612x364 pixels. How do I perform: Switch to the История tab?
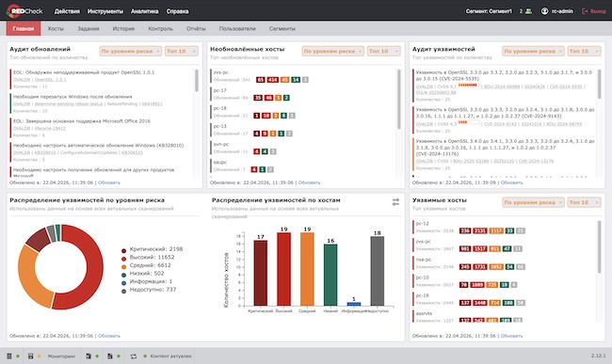click(123, 28)
